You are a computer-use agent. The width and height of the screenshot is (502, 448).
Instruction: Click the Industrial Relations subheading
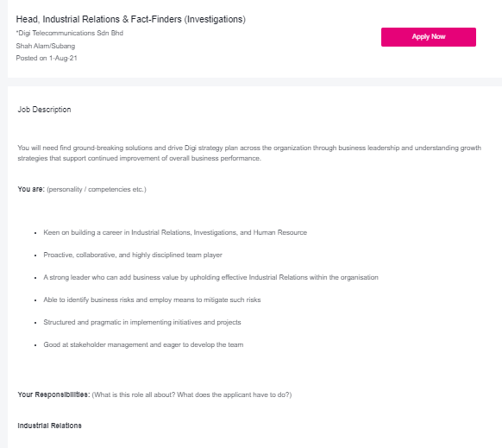click(50, 426)
